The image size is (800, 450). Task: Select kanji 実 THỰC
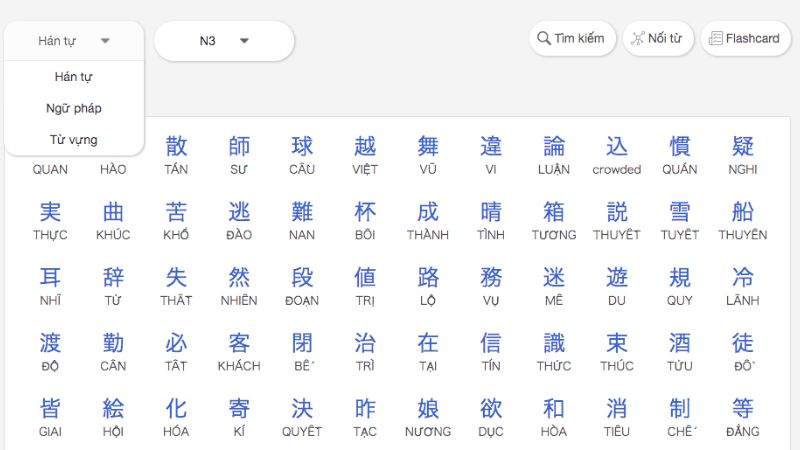[x=50, y=221]
